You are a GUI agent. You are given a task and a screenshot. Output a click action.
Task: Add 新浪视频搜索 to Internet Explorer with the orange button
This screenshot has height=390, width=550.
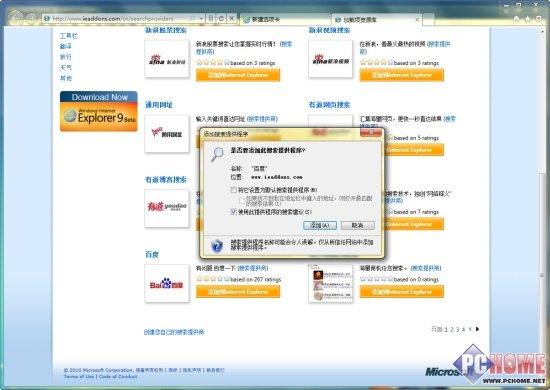402,75
